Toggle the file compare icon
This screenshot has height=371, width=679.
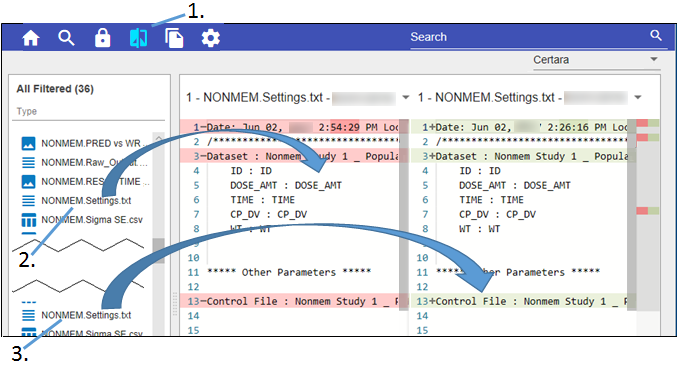click(x=138, y=38)
